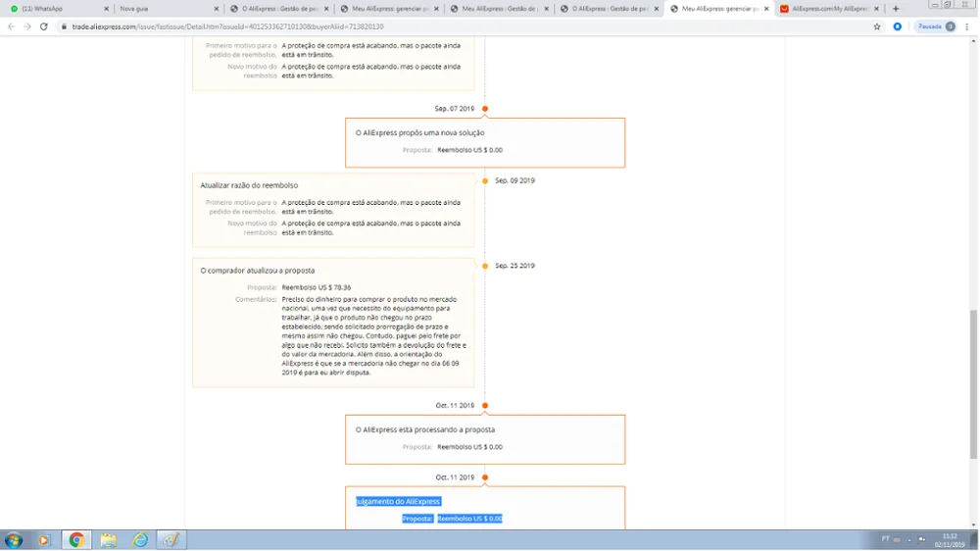This screenshot has width=980, height=551.
Task: Reload the AliExpress dispute page
Action: coord(44,26)
